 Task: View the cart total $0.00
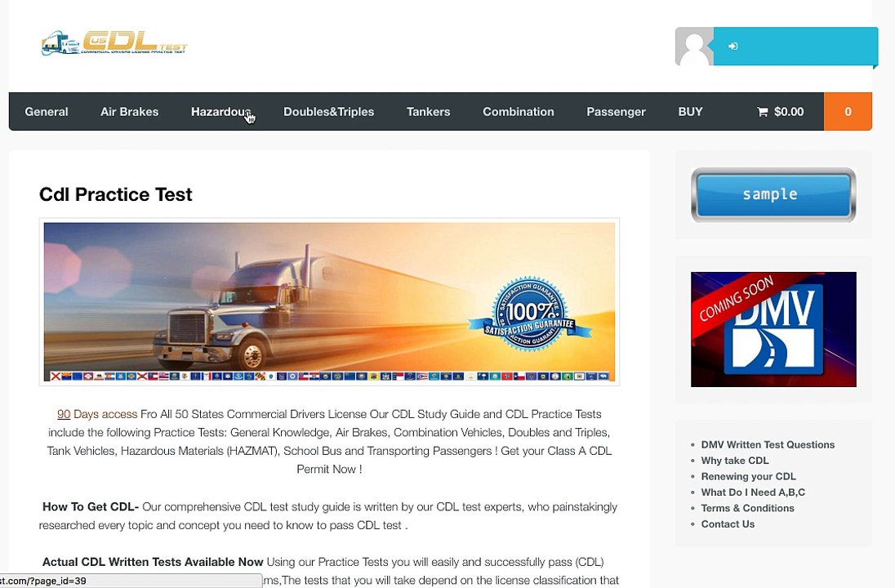tap(788, 112)
